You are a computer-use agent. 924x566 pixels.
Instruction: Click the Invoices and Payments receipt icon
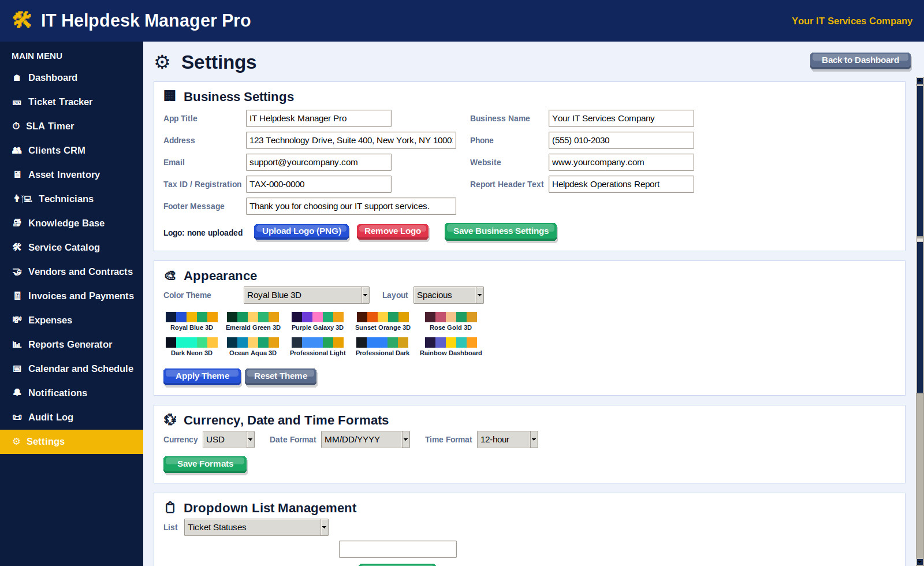(x=17, y=296)
